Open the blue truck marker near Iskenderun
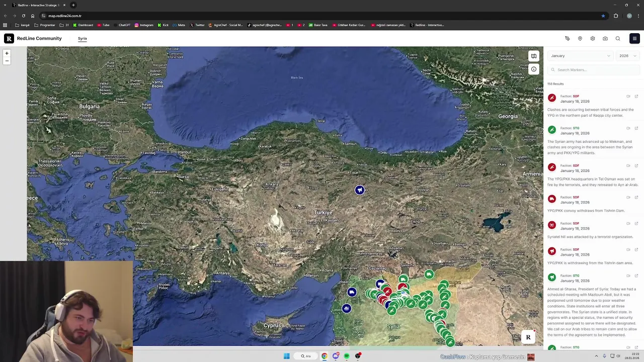This screenshot has width=644, height=362. [x=352, y=292]
